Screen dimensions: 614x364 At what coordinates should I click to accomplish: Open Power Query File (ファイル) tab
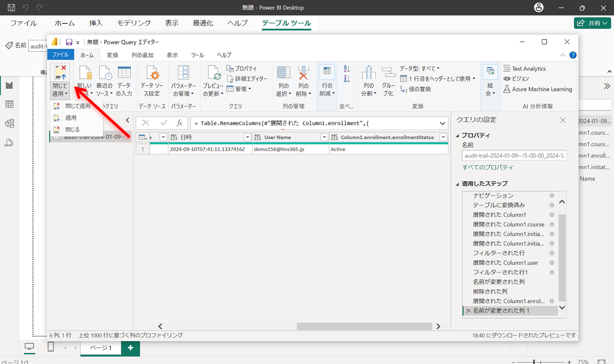pos(60,54)
